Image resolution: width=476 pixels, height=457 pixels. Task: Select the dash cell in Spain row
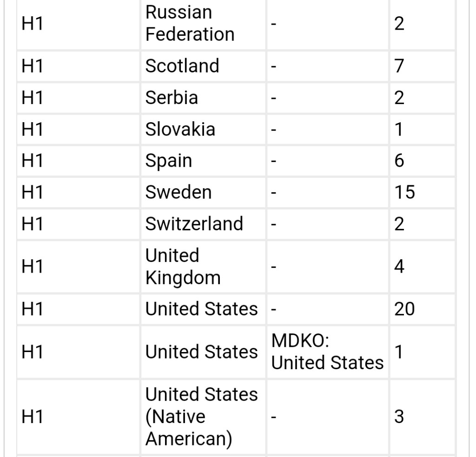click(274, 161)
